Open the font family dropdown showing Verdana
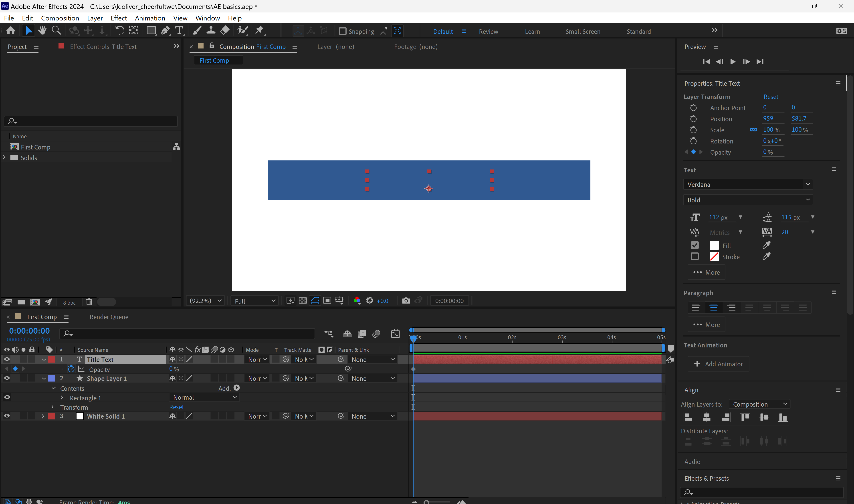 pyautogui.click(x=808, y=184)
